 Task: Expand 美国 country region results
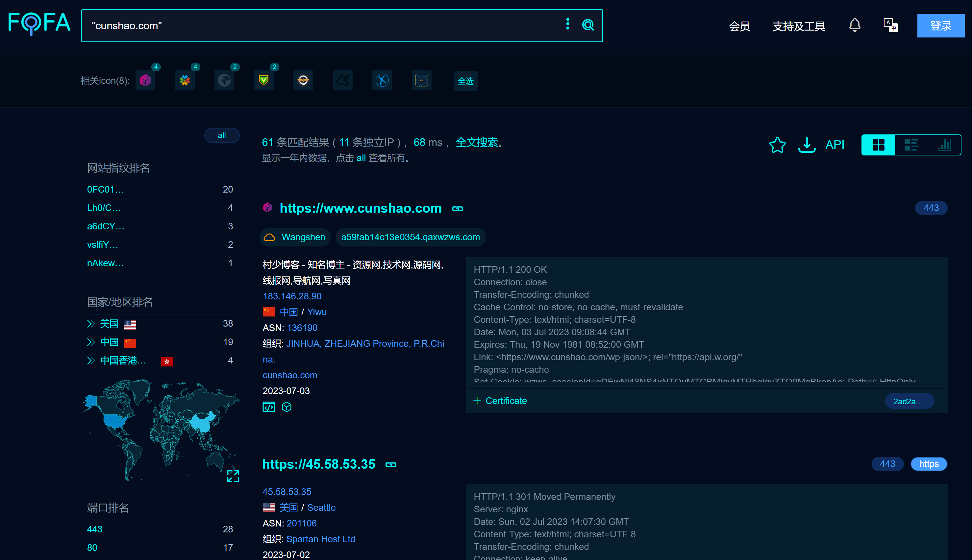pos(90,325)
